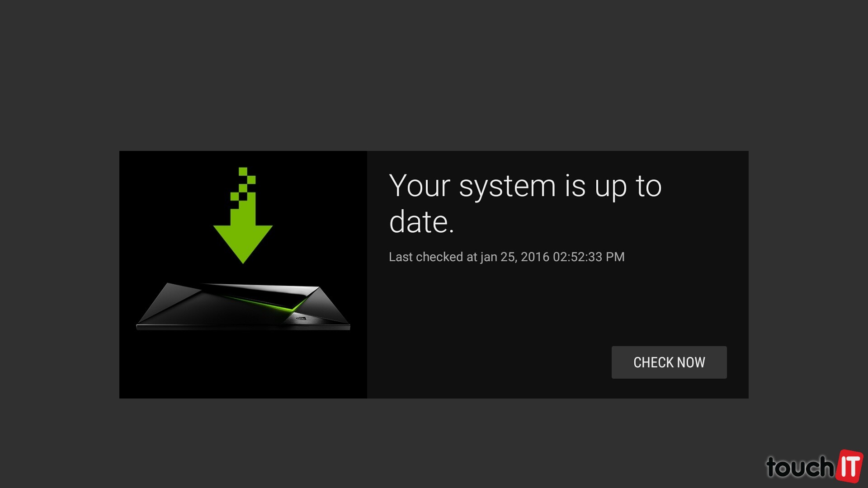Click the CHECK NOW button

pos(669,362)
